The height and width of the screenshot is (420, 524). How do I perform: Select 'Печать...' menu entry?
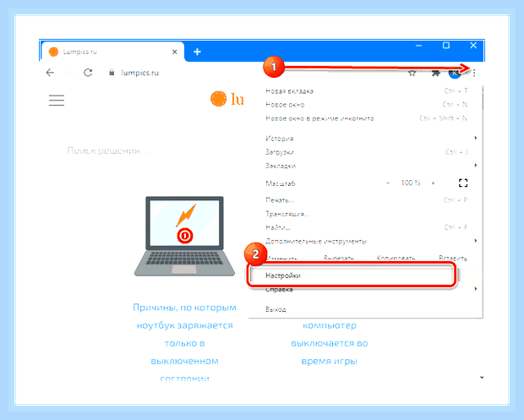[366, 200]
